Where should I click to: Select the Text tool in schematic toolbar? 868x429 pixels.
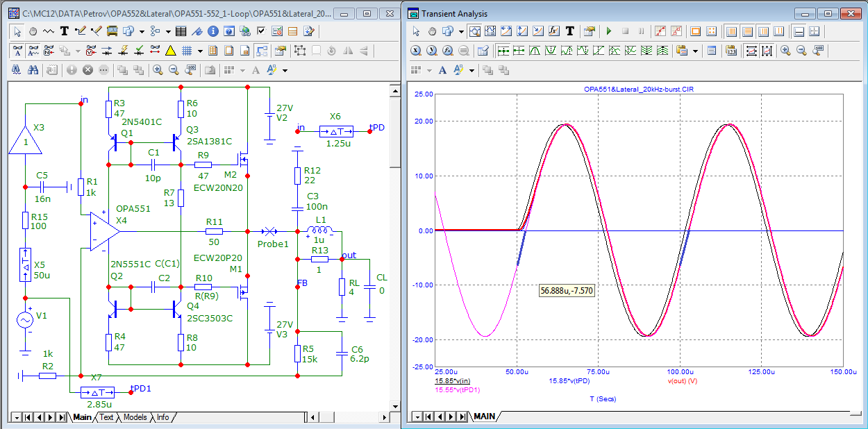(x=65, y=31)
